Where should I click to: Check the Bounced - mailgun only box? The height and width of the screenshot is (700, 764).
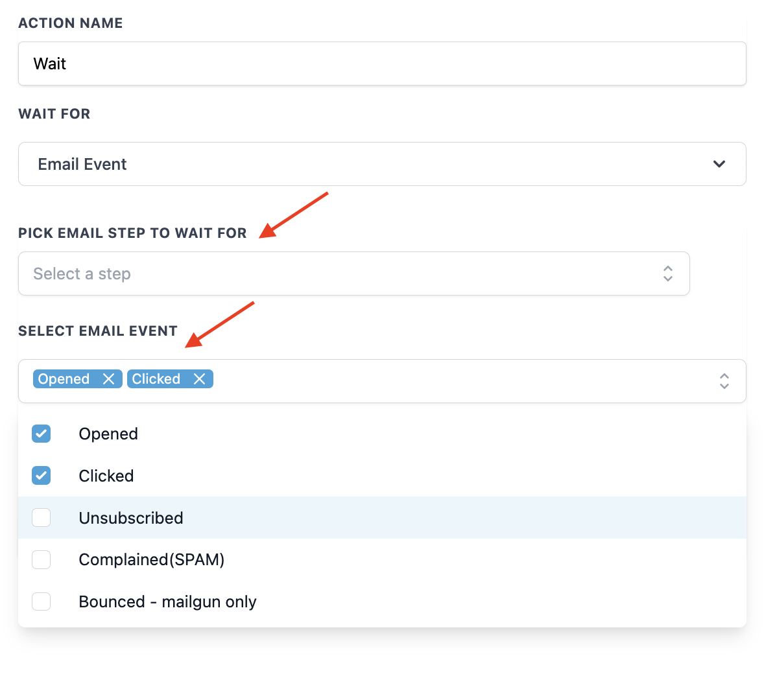[42, 601]
